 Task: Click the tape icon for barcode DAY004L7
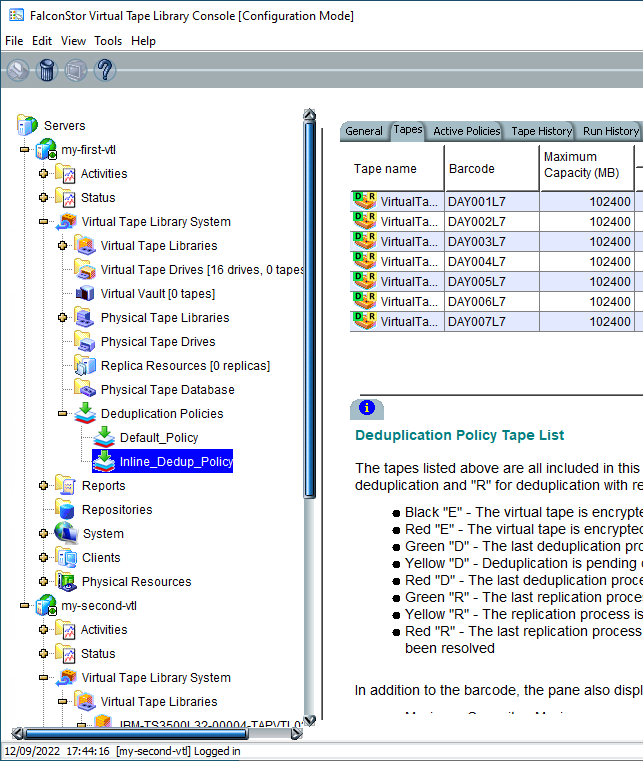pos(364,261)
